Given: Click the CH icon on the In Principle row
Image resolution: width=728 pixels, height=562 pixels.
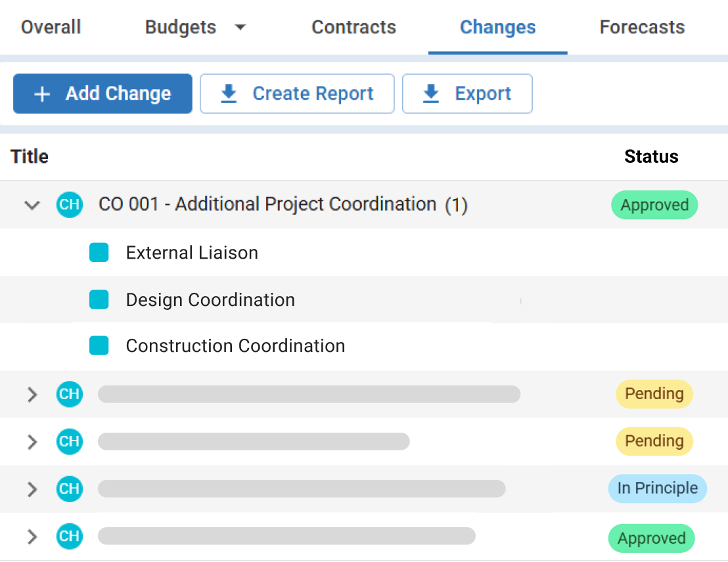Looking at the screenshot, I should tap(69, 488).
